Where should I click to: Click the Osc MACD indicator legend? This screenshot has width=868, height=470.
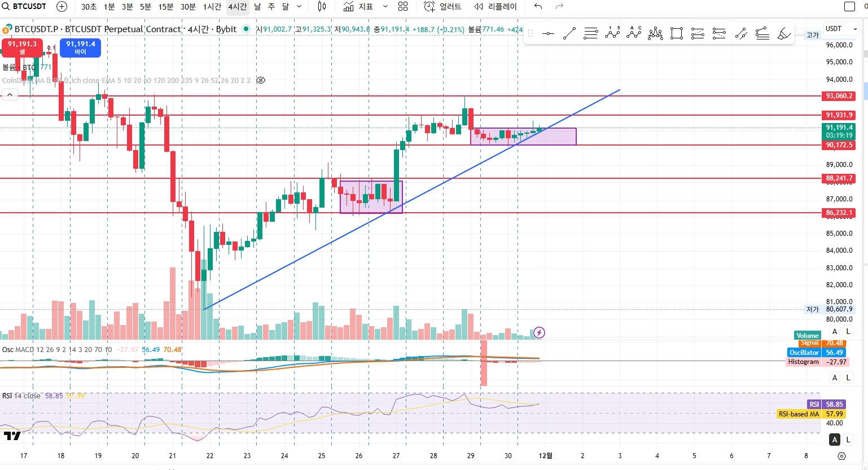(x=57, y=350)
